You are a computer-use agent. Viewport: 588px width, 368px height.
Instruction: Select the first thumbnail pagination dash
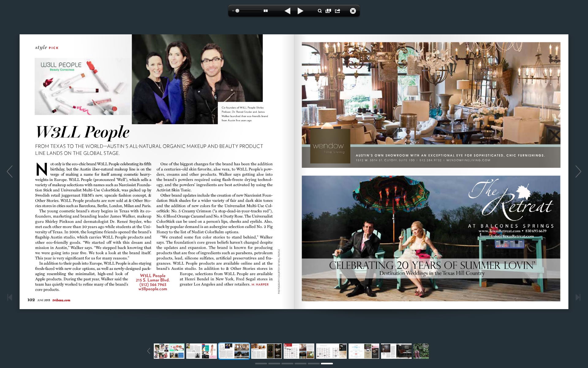coord(261,363)
